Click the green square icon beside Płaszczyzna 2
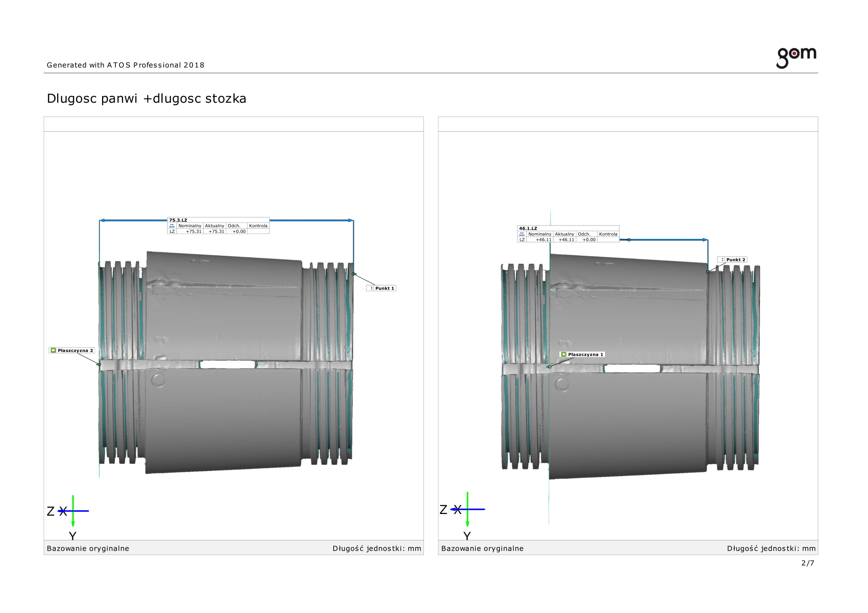 pyautogui.click(x=53, y=350)
